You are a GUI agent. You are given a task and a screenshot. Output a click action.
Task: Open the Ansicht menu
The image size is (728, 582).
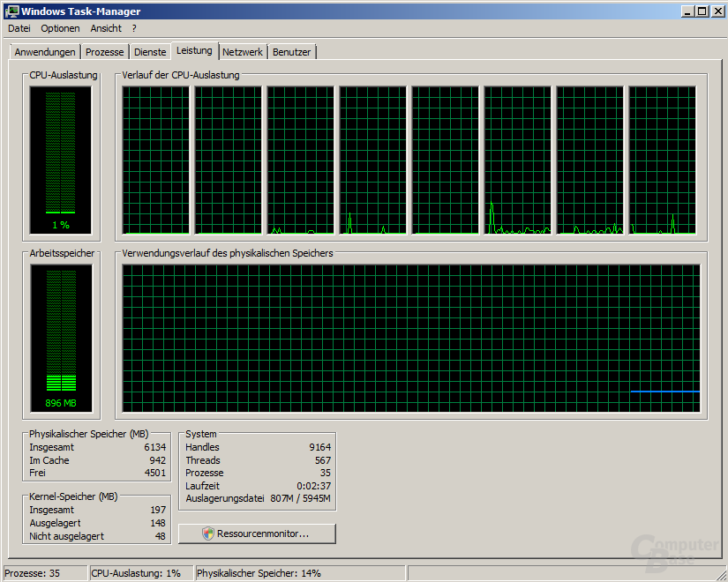[106, 28]
